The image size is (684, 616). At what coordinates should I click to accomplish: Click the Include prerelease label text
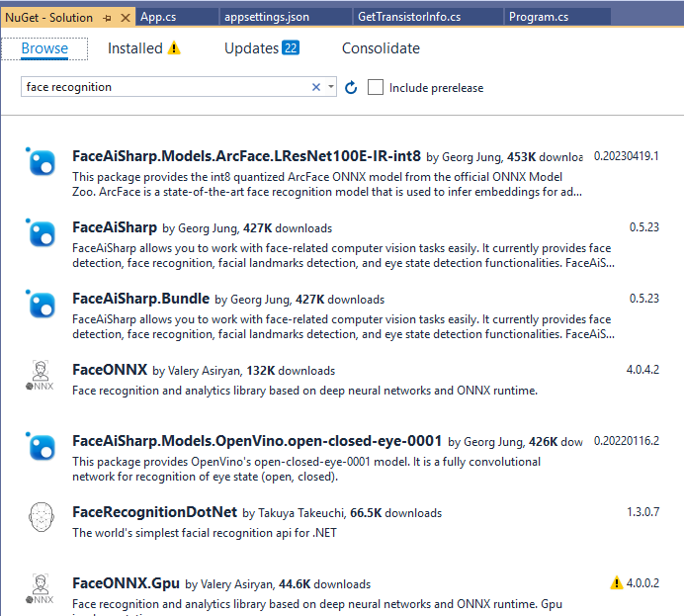pos(436,88)
